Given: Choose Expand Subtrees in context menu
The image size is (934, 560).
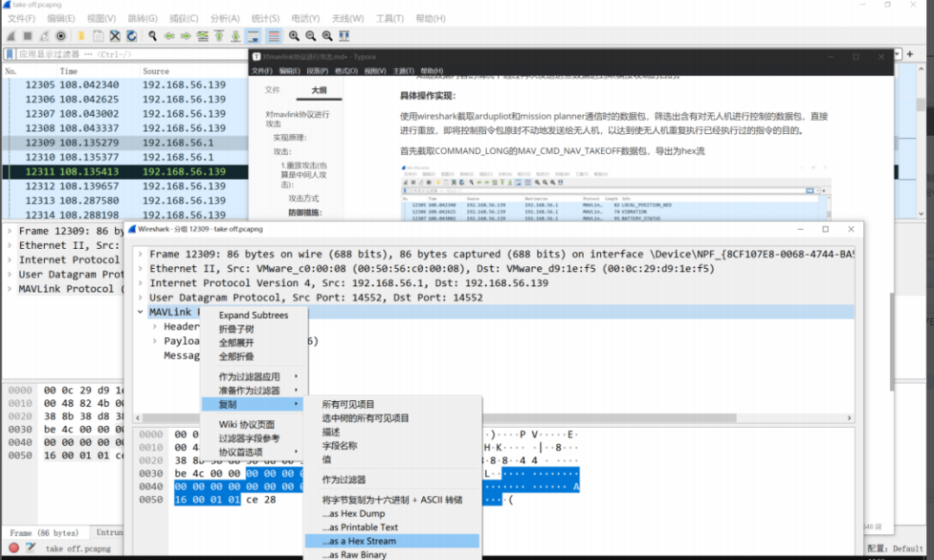Looking at the screenshot, I should click(253, 315).
